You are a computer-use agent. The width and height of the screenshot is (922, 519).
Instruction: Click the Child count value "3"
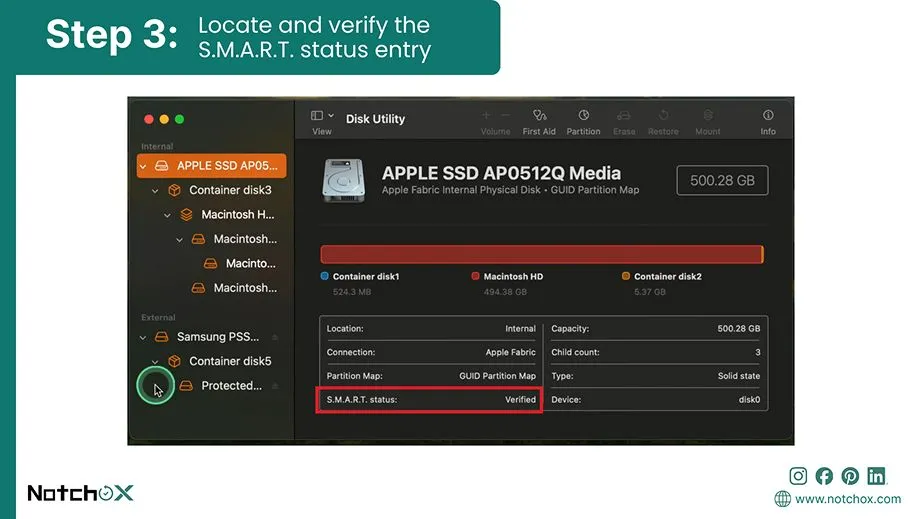[x=757, y=352]
